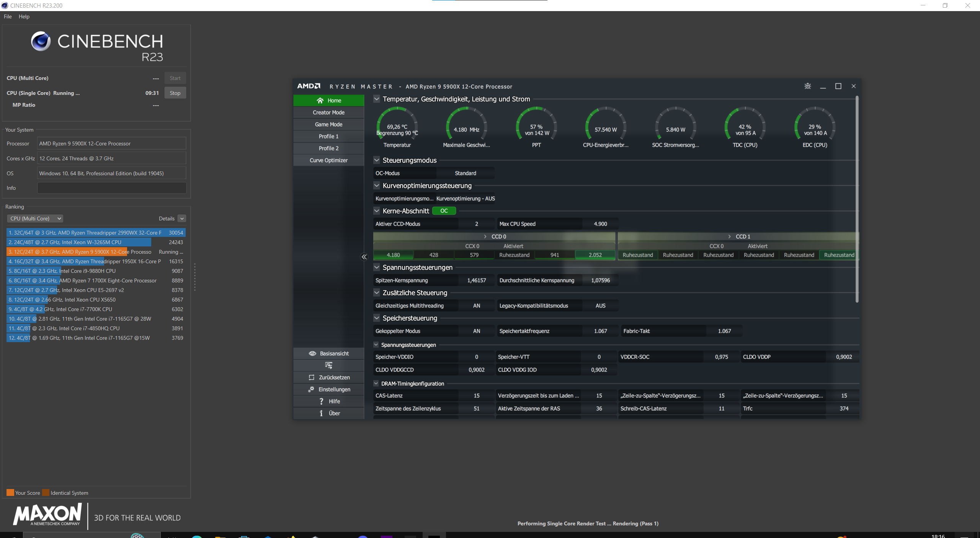Click the Zurücksetzen reset icon
980x538 pixels.
click(x=312, y=377)
